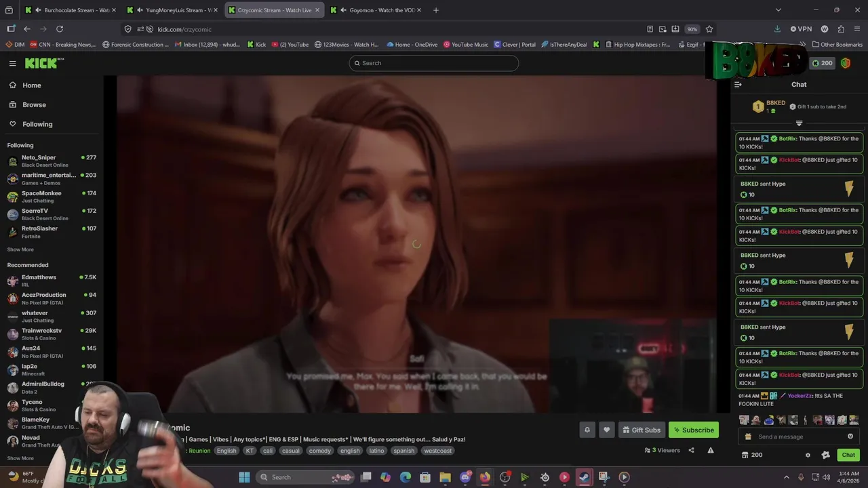The width and height of the screenshot is (868, 488).
Task: Click the Send a message input
Action: pos(799,436)
